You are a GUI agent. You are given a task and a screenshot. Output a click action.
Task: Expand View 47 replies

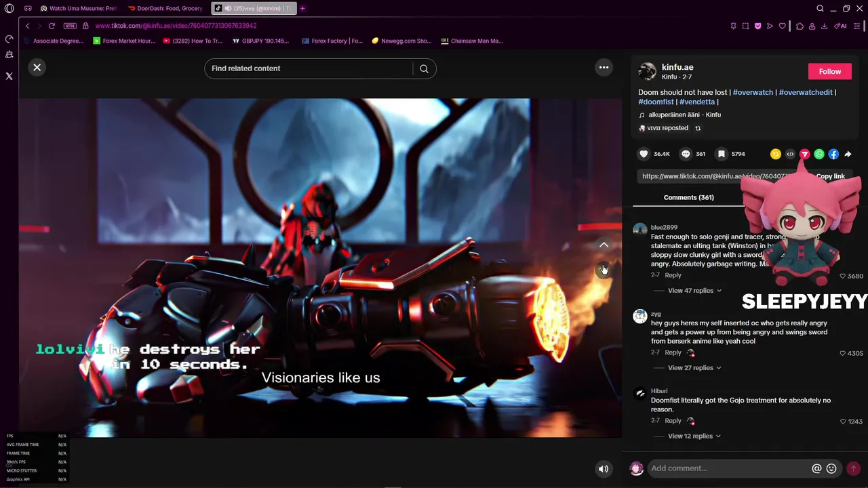(x=694, y=291)
